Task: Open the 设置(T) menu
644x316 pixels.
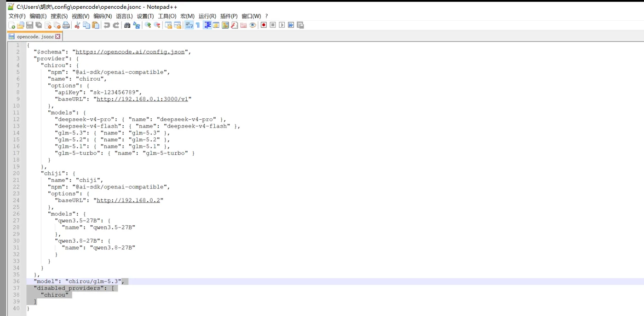Action: (145, 16)
